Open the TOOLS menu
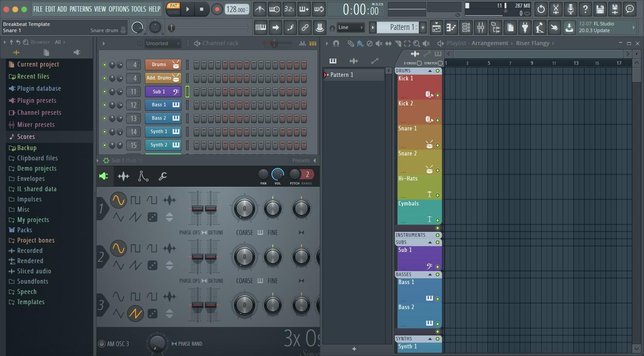644x356 pixels. click(139, 9)
